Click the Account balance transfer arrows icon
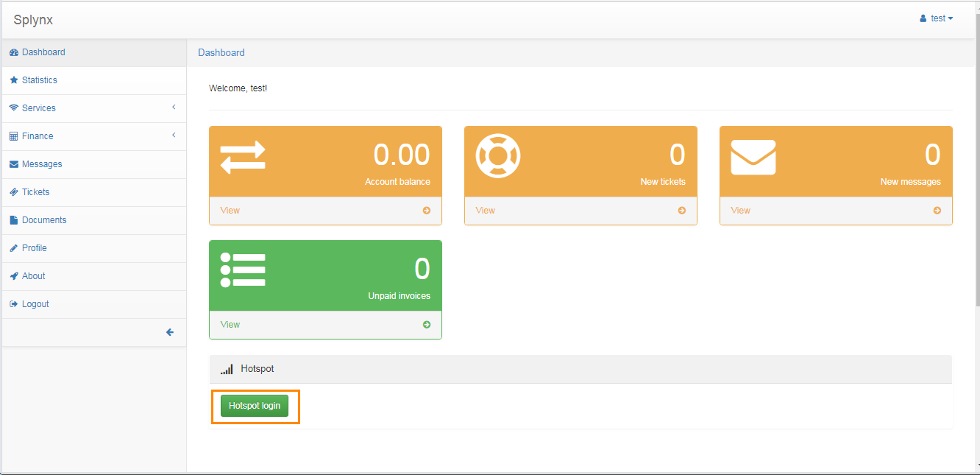The width and height of the screenshot is (980, 475). click(243, 157)
